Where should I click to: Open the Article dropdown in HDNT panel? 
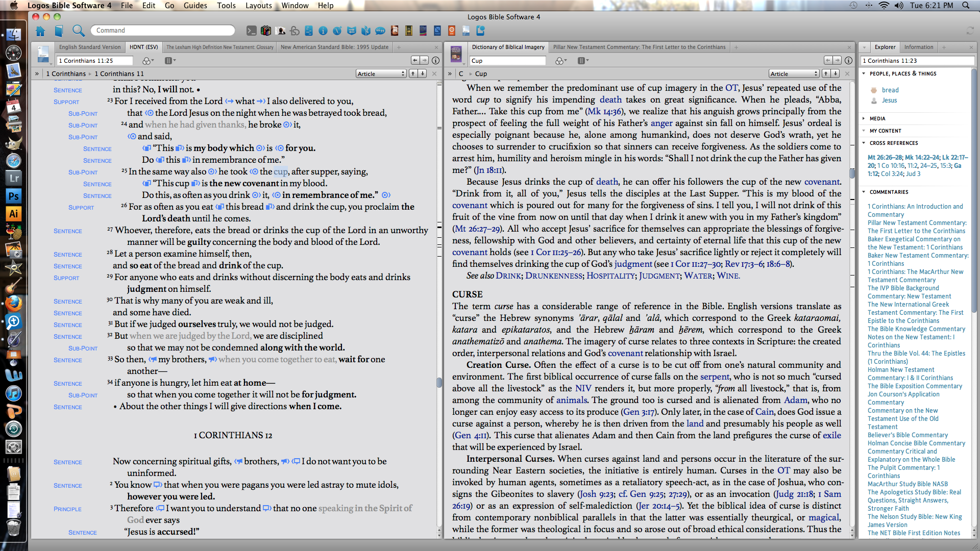click(x=381, y=74)
